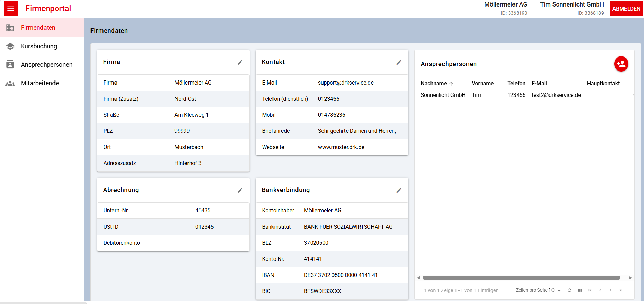
Task: Add a new Ansprechperson with red button
Action: tap(621, 64)
